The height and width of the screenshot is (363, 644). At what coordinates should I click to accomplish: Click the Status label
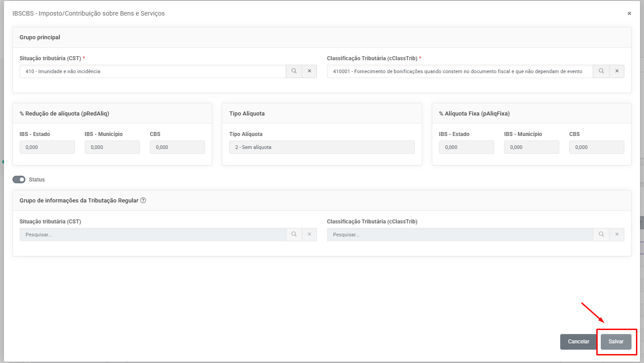tap(37, 180)
